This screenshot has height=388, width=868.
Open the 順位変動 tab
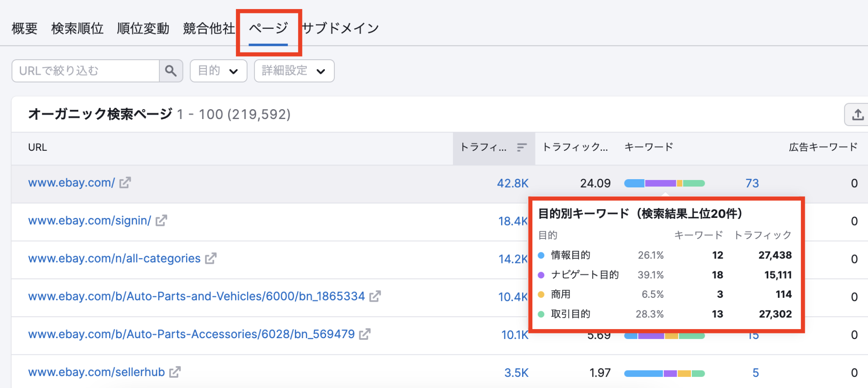click(x=143, y=28)
